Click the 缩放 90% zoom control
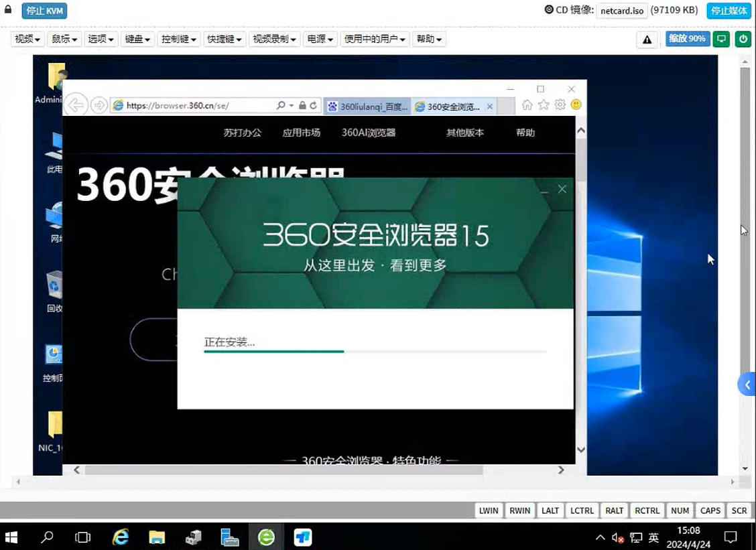This screenshot has width=756, height=550. pos(687,39)
